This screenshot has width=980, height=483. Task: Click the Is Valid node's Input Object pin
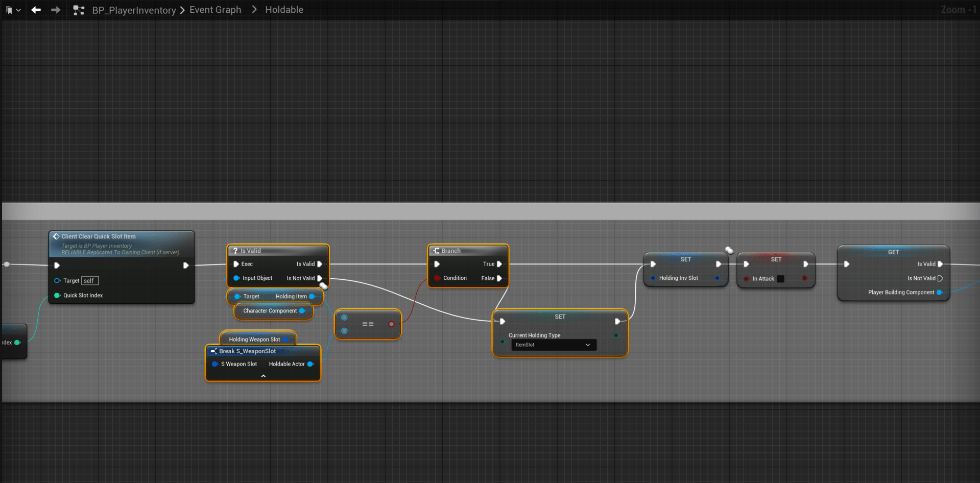click(x=236, y=278)
